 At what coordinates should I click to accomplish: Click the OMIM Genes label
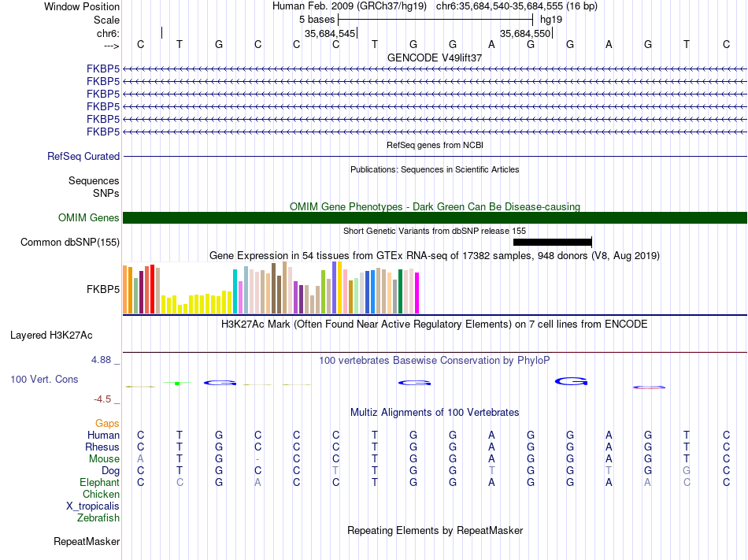pos(88,217)
